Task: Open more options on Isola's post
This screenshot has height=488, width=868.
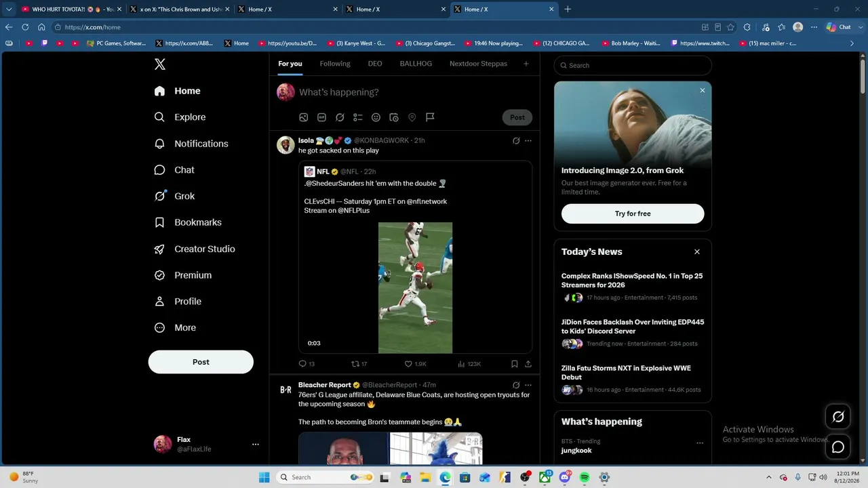Action: 528,141
